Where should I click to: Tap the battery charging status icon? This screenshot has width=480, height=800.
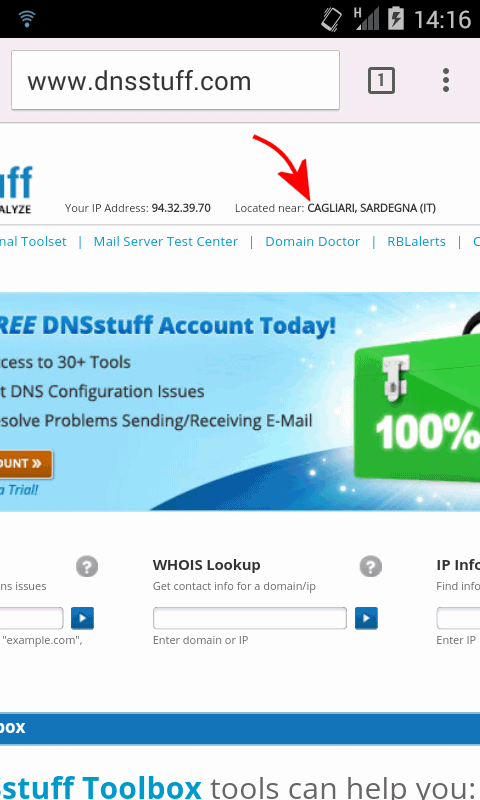tap(395, 19)
